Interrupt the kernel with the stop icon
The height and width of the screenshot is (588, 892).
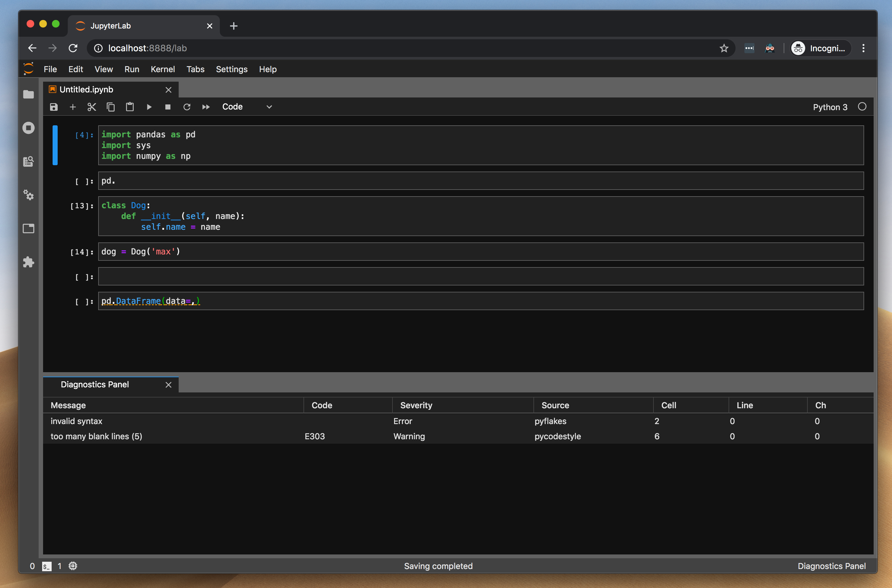[168, 107]
